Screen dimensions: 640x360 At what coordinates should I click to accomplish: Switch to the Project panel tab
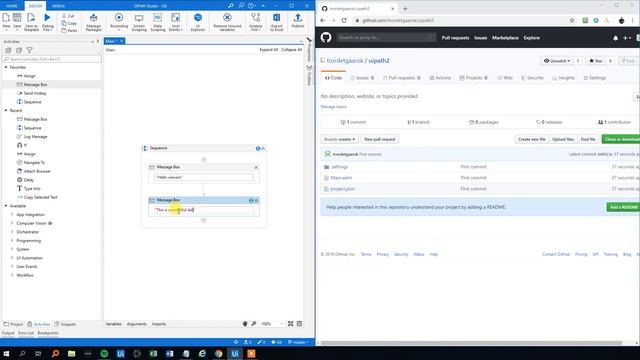pyautogui.click(x=13, y=324)
